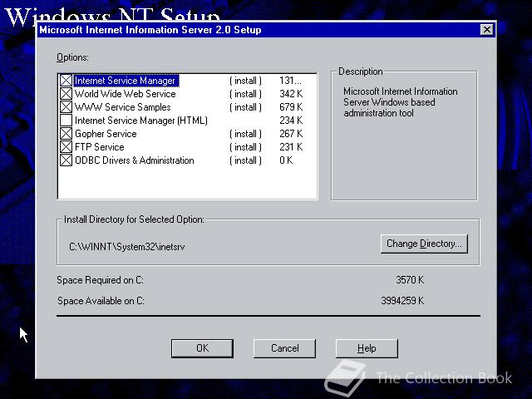Click the 3570 K space required value
Viewport: 532px width, 399px height.
click(410, 280)
